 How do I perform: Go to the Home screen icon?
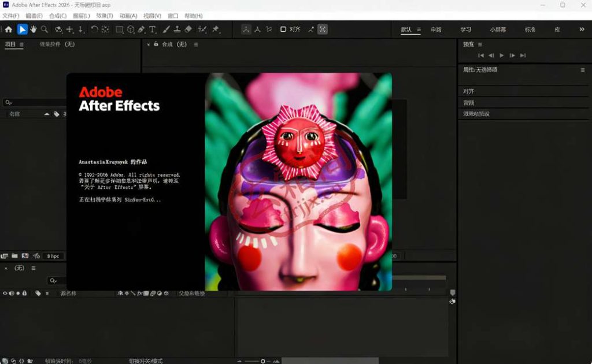pos(8,29)
